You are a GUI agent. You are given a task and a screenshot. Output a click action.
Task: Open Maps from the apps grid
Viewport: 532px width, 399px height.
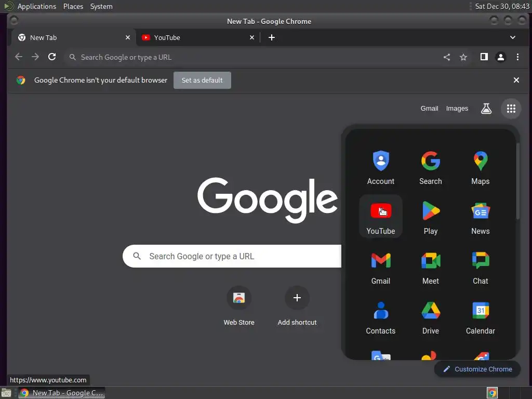[x=481, y=168]
